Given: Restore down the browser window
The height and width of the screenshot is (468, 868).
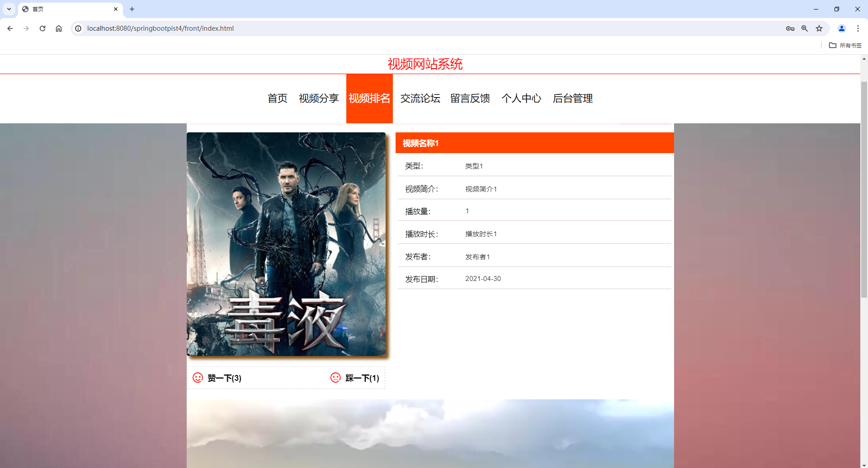Looking at the screenshot, I should point(837,9).
